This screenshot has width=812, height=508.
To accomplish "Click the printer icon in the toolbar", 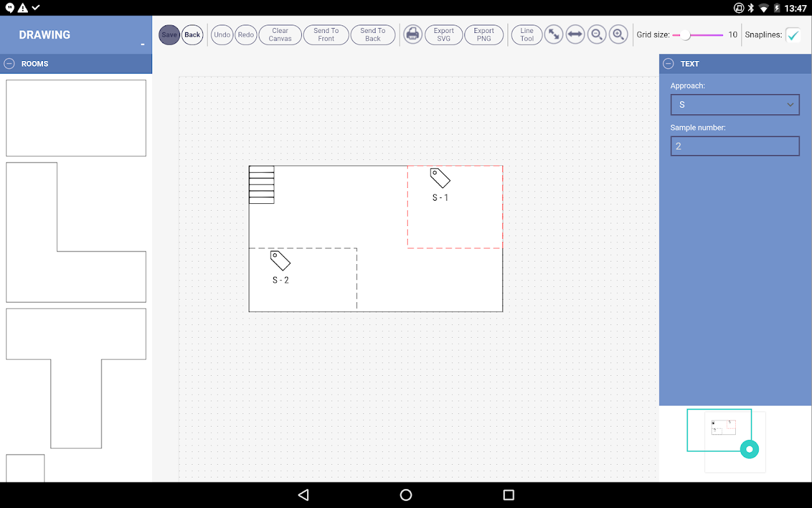I will point(413,34).
